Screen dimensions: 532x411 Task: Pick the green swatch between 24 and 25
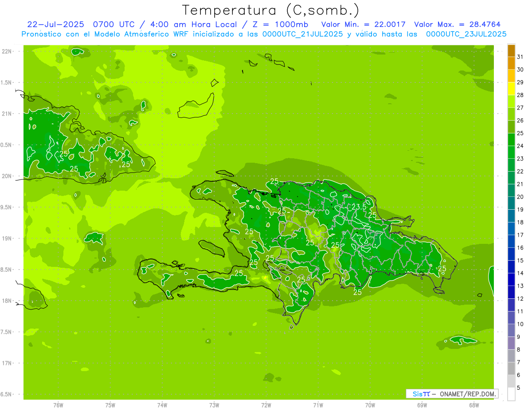(x=511, y=139)
